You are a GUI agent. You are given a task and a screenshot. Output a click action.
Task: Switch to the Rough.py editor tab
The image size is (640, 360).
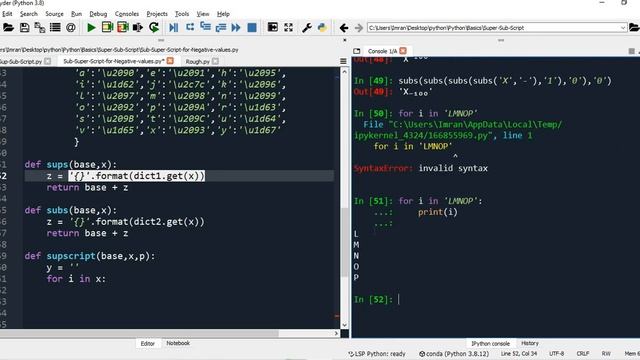198,62
